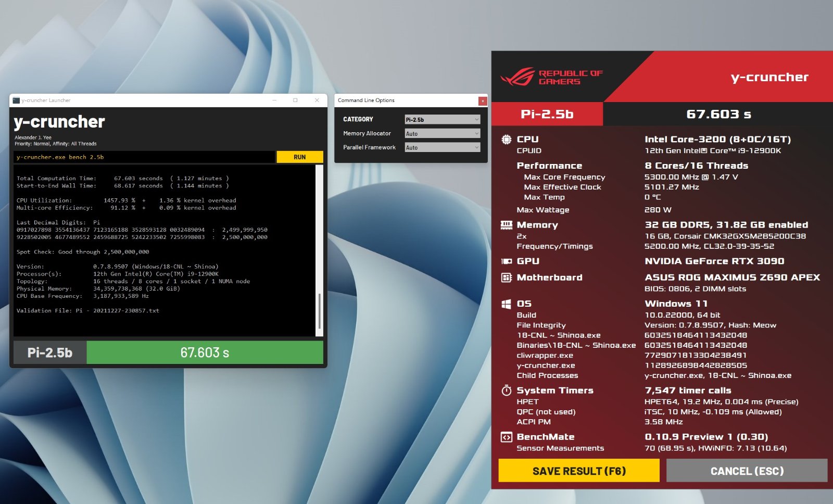The image size is (833, 504).
Task: Click 'Max Temp' label in Performance section
Action: tap(544, 197)
